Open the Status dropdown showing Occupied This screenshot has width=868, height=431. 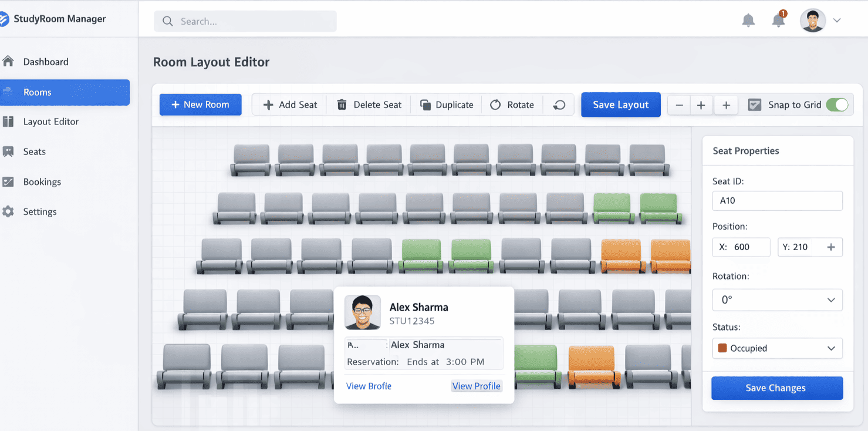pos(777,348)
